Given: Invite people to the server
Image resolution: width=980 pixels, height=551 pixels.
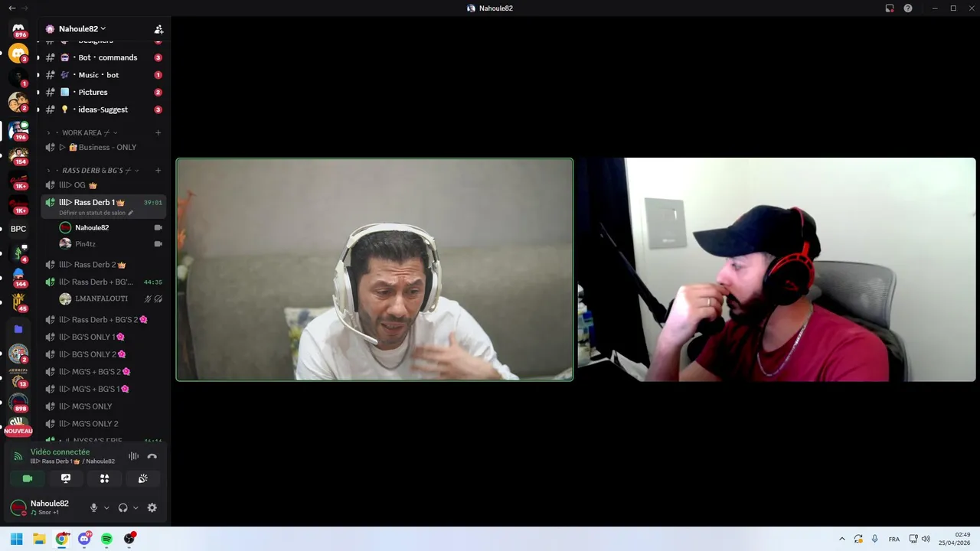Looking at the screenshot, I should (x=158, y=29).
